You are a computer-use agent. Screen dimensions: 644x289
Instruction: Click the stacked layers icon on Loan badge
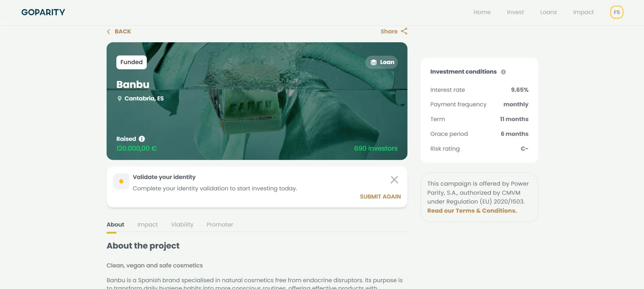coord(373,62)
